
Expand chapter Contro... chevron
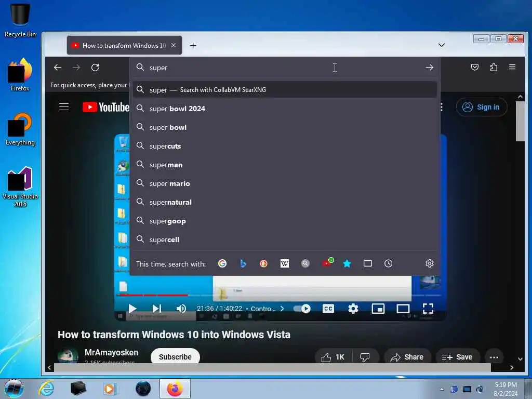[282, 309]
